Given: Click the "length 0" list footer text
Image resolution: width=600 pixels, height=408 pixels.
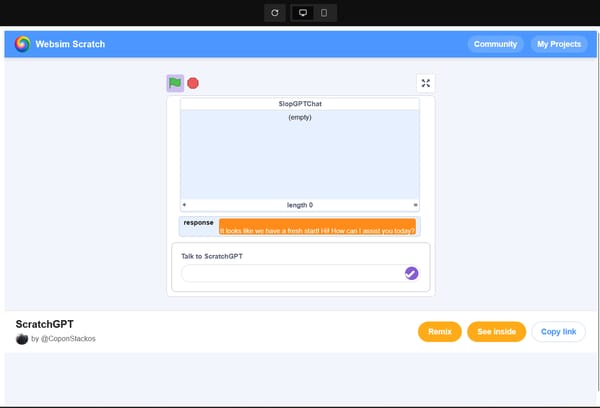Looking at the screenshot, I should click(x=300, y=205).
